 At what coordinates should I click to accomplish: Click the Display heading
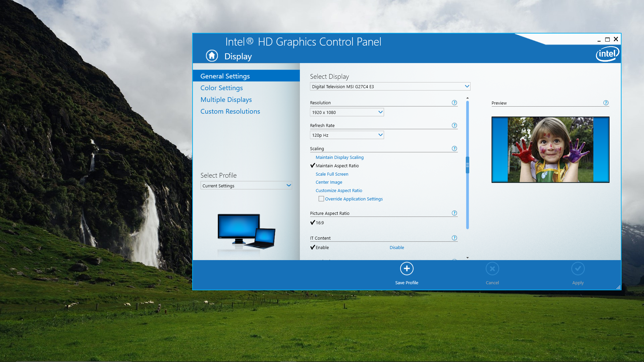coord(238,56)
